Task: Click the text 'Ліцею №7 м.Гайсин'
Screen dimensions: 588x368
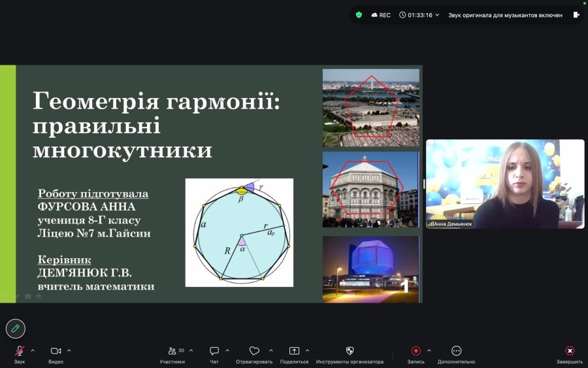Action: point(93,233)
